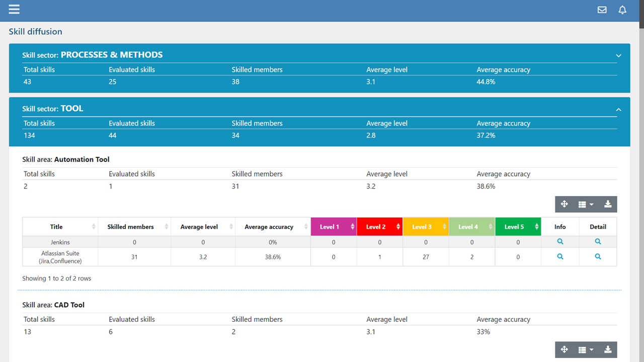The image size is (644, 362).
Task: Open the hamburger navigation menu
Action: click(14, 10)
